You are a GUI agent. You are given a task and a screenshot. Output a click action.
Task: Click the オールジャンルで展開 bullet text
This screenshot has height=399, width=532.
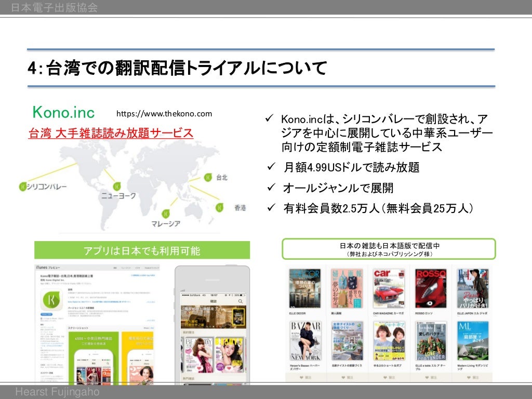click(x=338, y=188)
